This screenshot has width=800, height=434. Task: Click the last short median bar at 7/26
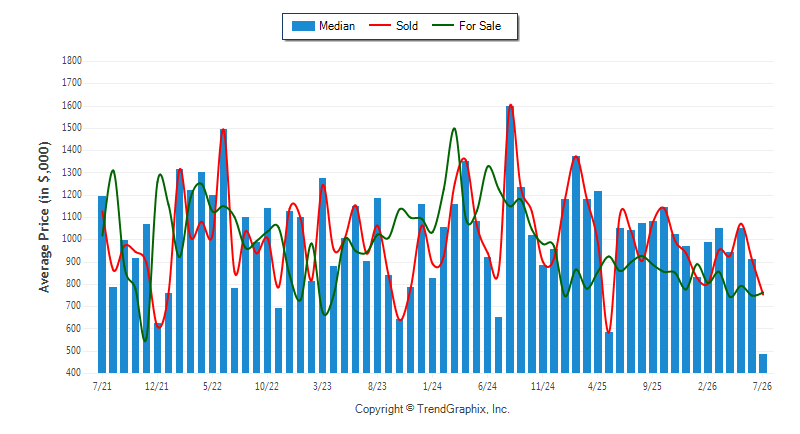[x=763, y=364]
